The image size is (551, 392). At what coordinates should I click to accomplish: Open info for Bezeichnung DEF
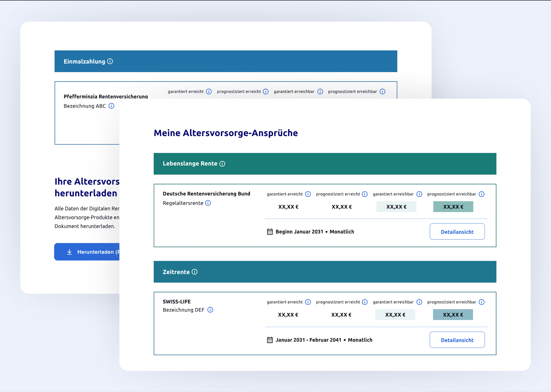click(x=210, y=310)
